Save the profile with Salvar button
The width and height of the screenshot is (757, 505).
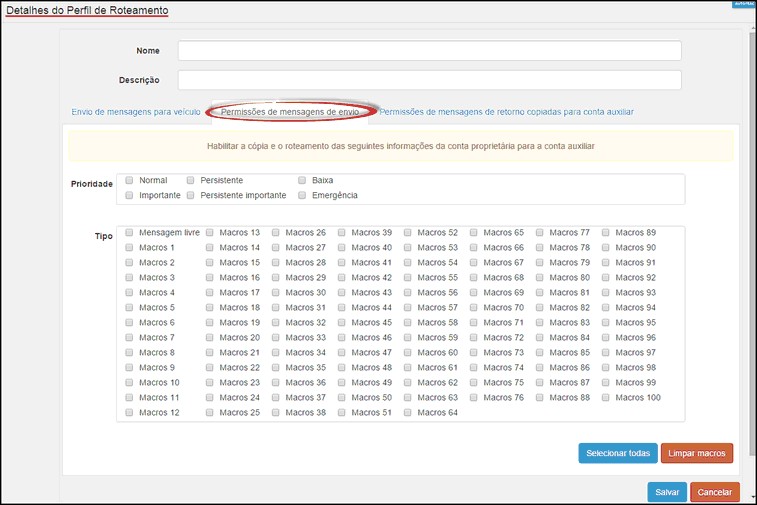(x=667, y=492)
